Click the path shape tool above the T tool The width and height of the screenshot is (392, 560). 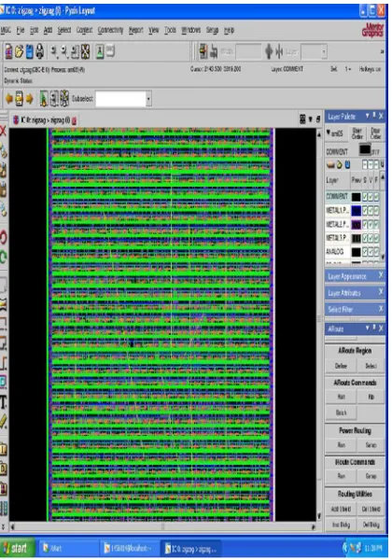(x=3, y=382)
